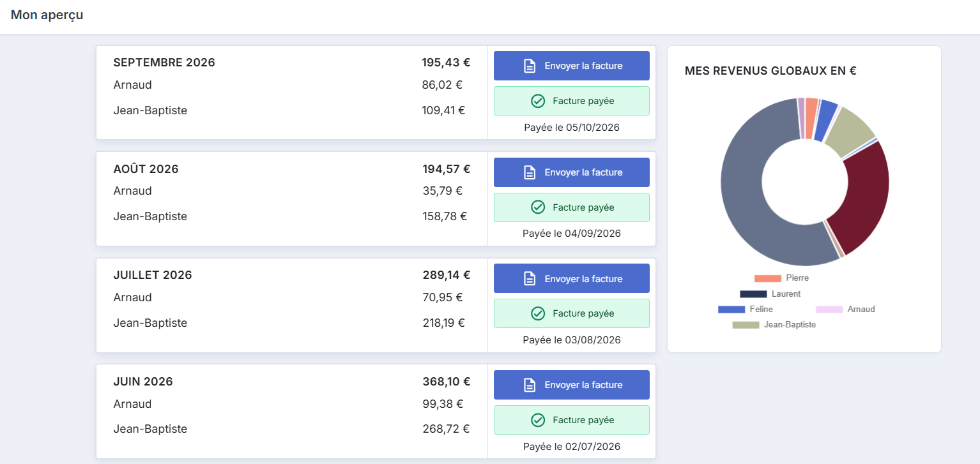Click Facture payée status for Juillet 2026

(572, 313)
